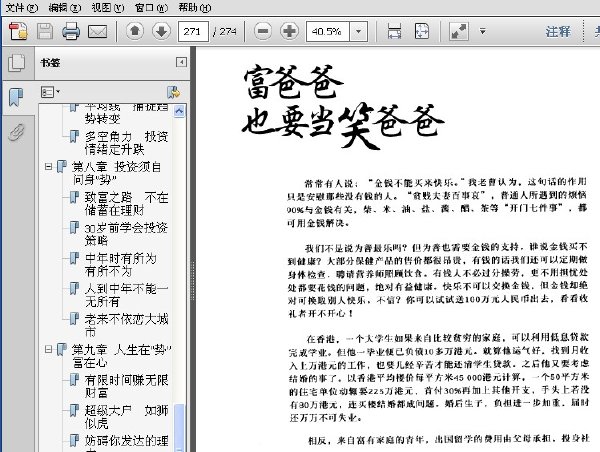
Task: Open bookmark 30岁前学会投资策略
Action: [126, 234]
